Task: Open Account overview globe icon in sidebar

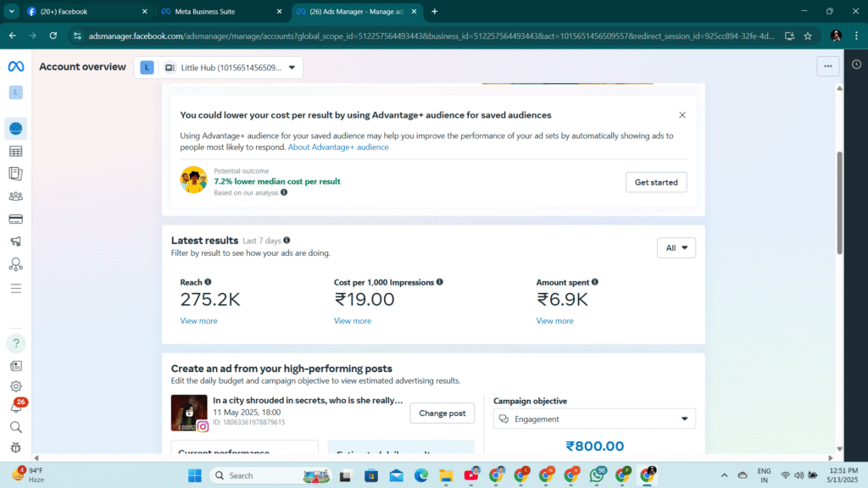Action: pyautogui.click(x=15, y=129)
